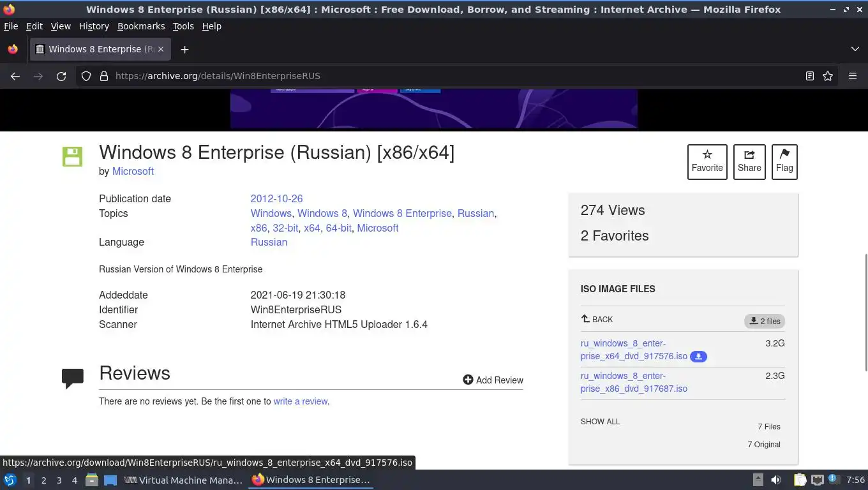Open a new tab with plus button
The image size is (868, 490).
click(184, 49)
